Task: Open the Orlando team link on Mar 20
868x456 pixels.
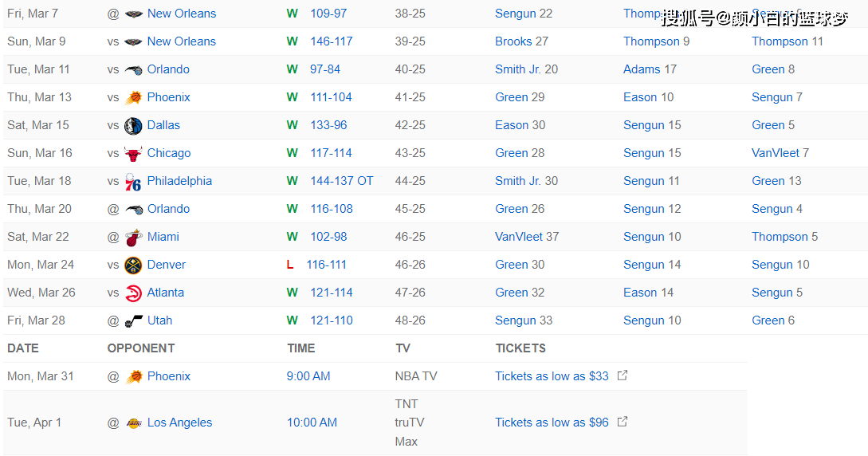Action: (168, 209)
